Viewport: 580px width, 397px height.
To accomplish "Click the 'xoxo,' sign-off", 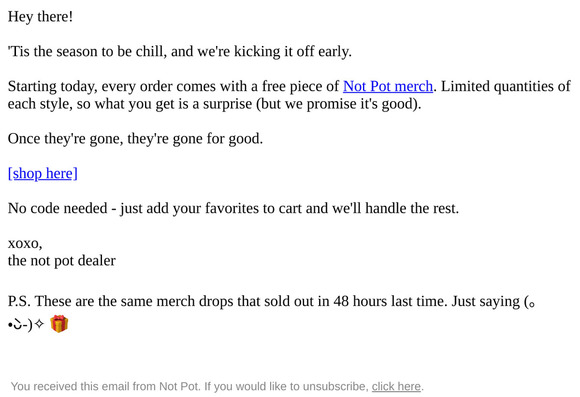I will (x=25, y=243).
